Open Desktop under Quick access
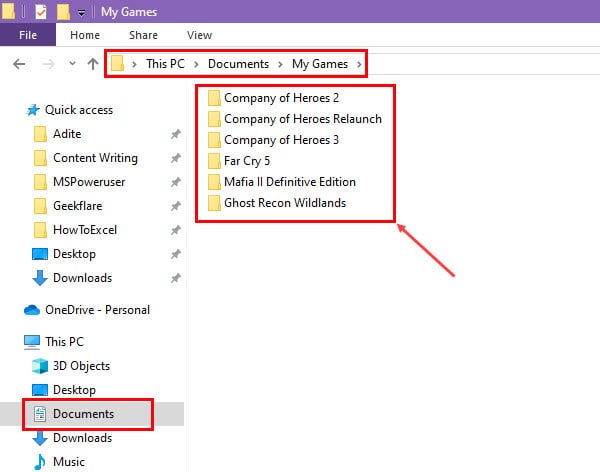This screenshot has height=472, width=600. point(74,254)
